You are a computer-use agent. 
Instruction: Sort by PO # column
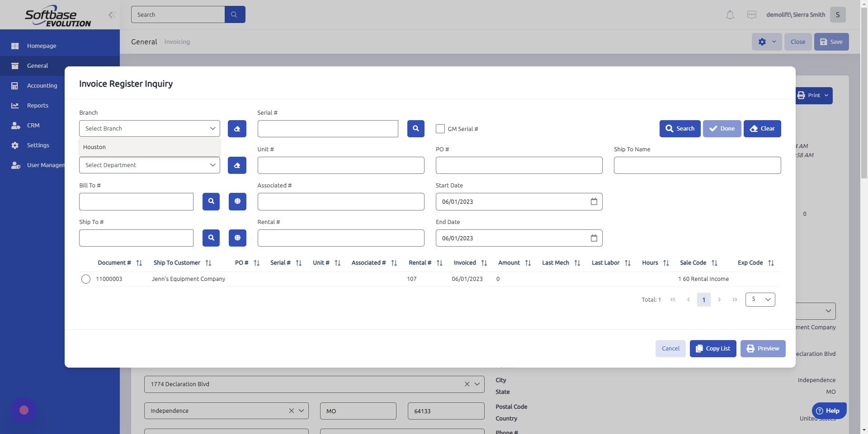(x=257, y=263)
